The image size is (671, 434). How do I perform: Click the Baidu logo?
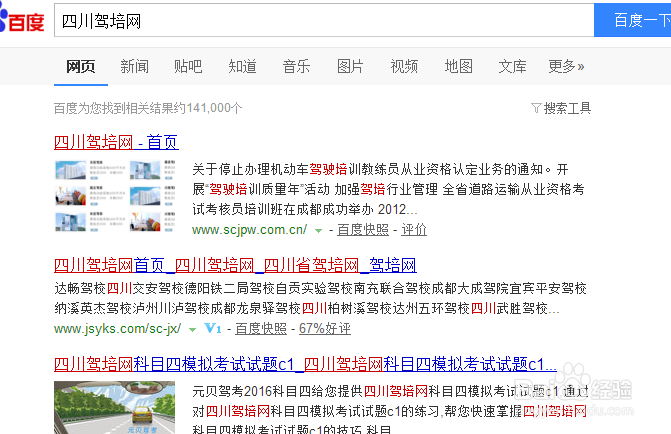coord(21,19)
